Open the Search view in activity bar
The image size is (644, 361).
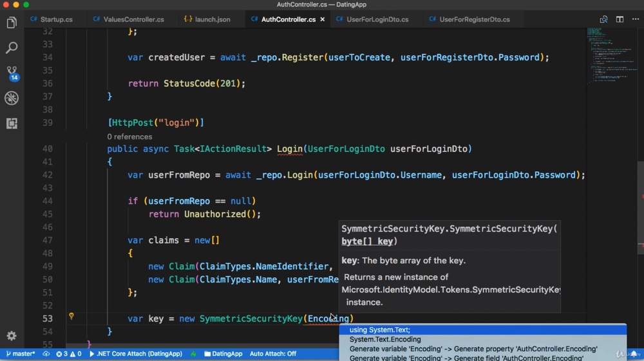[x=12, y=48]
